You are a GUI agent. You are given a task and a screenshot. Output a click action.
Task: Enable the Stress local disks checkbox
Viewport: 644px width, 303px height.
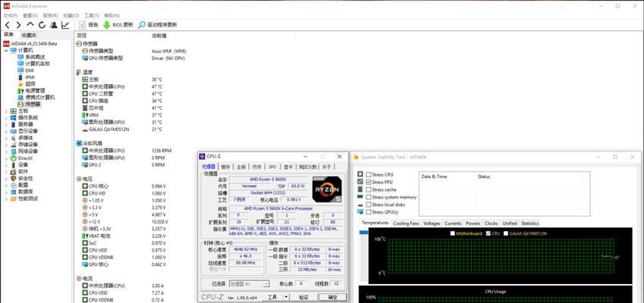(x=369, y=205)
